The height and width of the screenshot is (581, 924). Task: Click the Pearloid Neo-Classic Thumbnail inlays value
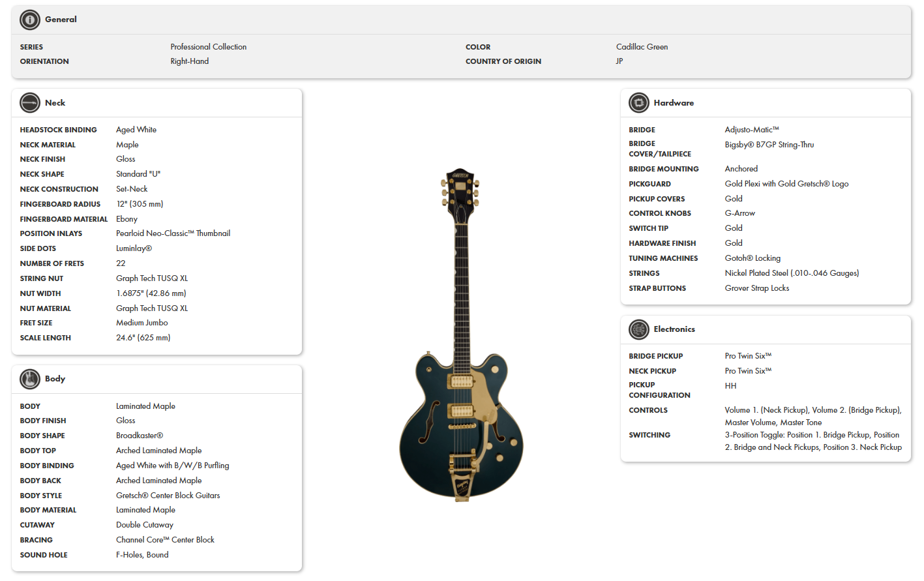[x=173, y=233]
